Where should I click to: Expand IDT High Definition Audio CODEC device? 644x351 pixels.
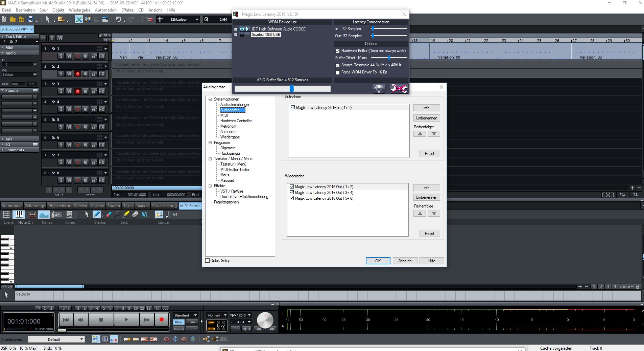click(x=236, y=29)
